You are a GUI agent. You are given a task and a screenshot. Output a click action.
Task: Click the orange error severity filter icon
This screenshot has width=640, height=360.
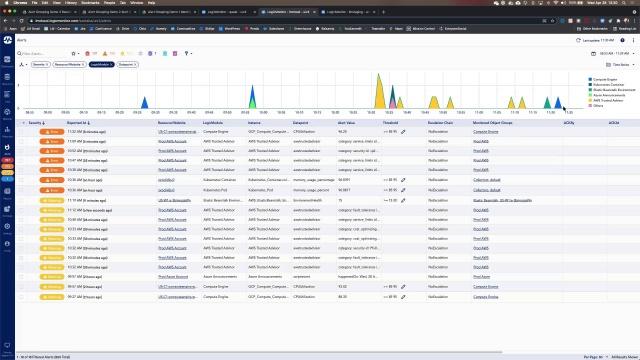pyautogui.click(x=105, y=53)
